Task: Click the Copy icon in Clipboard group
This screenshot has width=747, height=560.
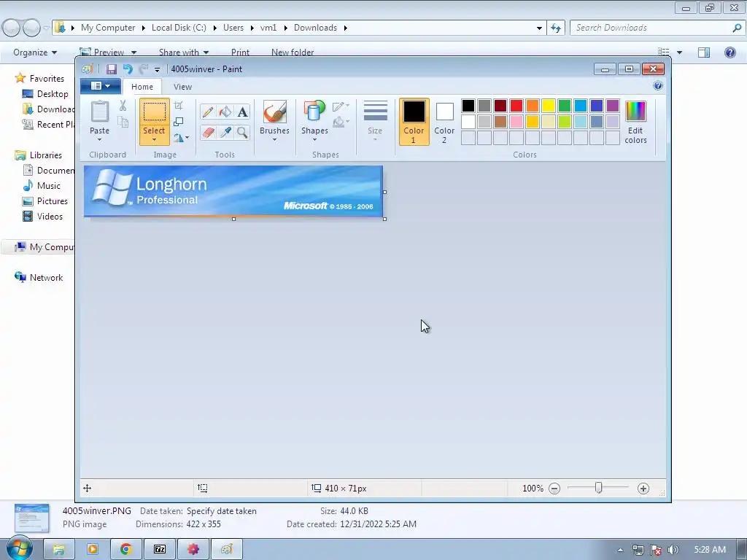Action: click(x=123, y=122)
